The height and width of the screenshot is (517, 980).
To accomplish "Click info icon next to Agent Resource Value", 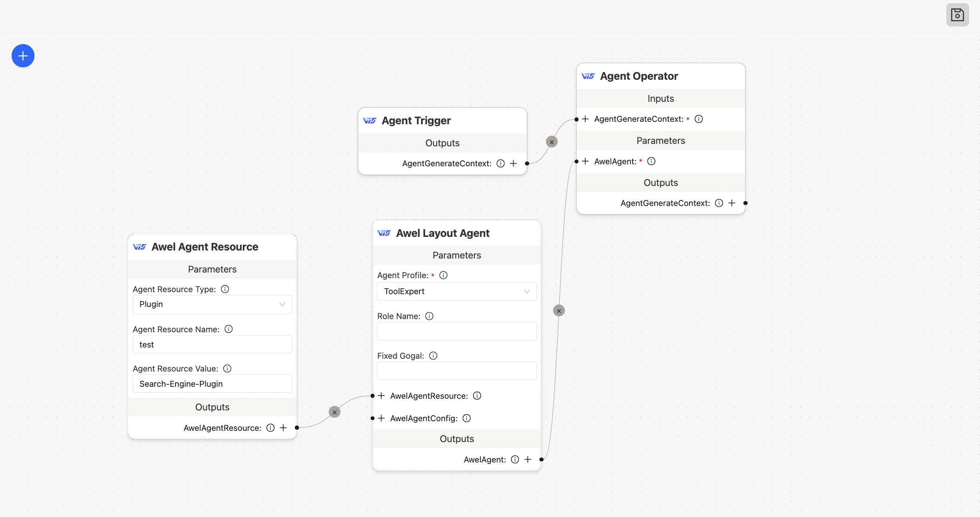I will (227, 369).
